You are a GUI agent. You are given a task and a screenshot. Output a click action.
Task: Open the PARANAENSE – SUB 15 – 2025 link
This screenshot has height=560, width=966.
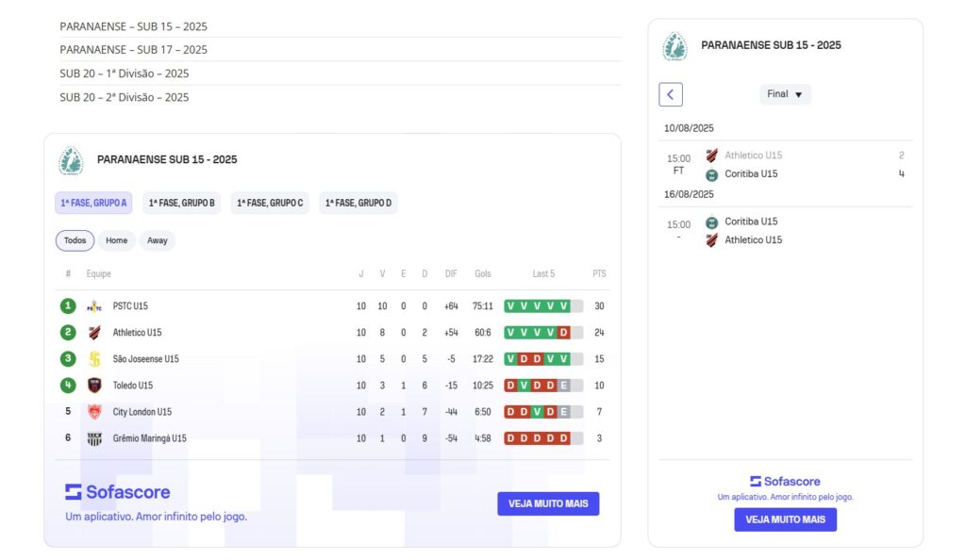[133, 26]
